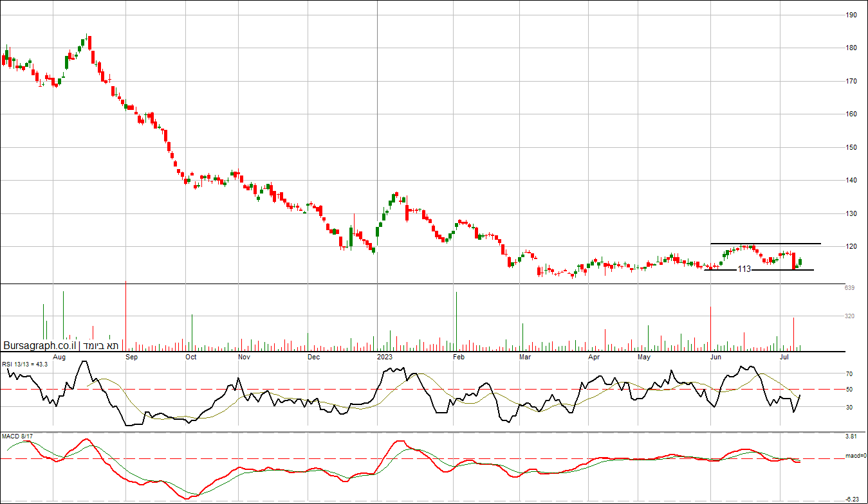Select the Oct date label
The height and width of the screenshot is (504, 868).
[191, 356]
